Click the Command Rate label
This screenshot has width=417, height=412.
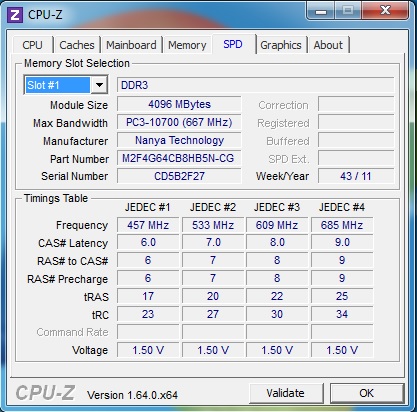[x=73, y=332]
